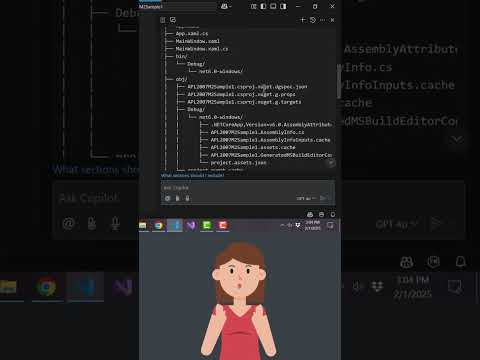Jump to latest message with scroll-down arrow

click(331, 163)
